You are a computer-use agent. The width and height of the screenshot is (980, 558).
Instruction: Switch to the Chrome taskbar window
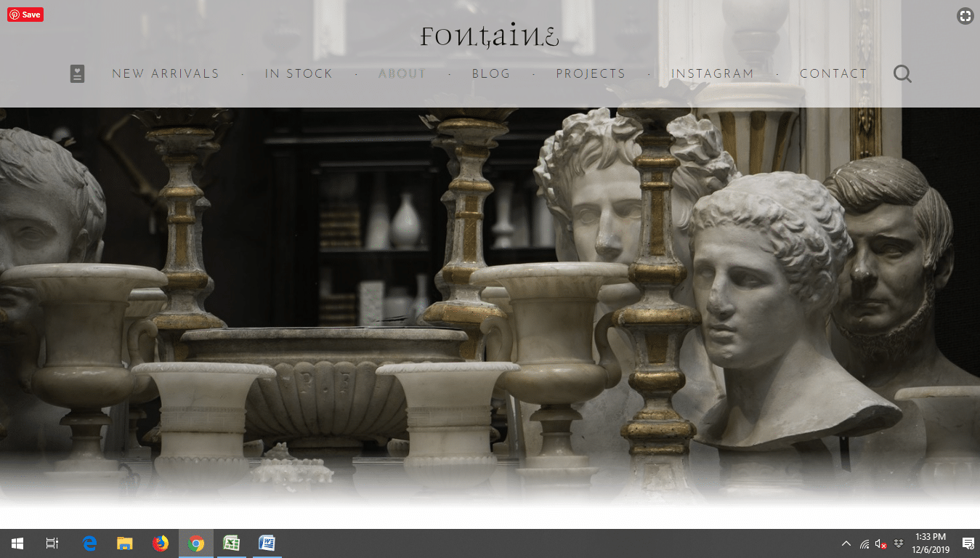tap(196, 543)
